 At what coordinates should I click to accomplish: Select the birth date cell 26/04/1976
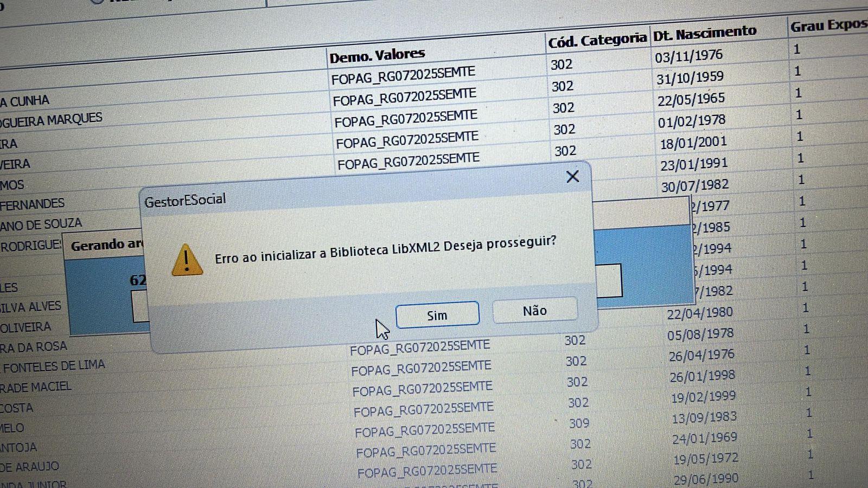[701, 355]
